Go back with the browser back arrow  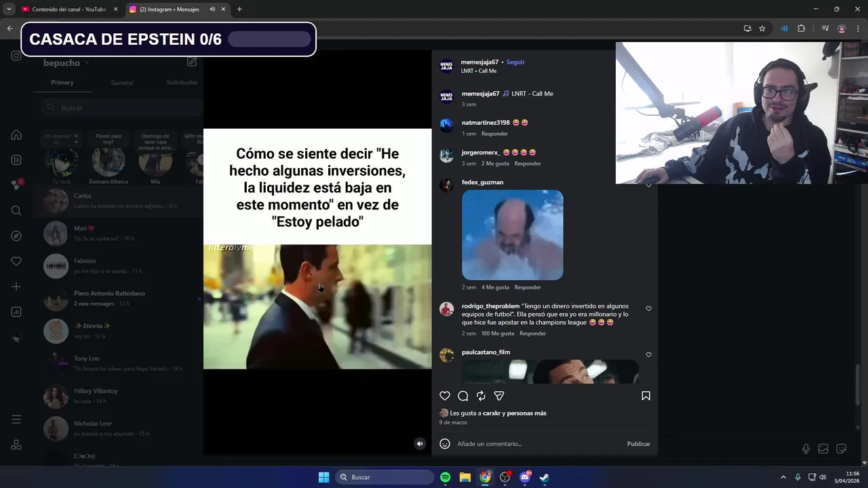click(9, 28)
